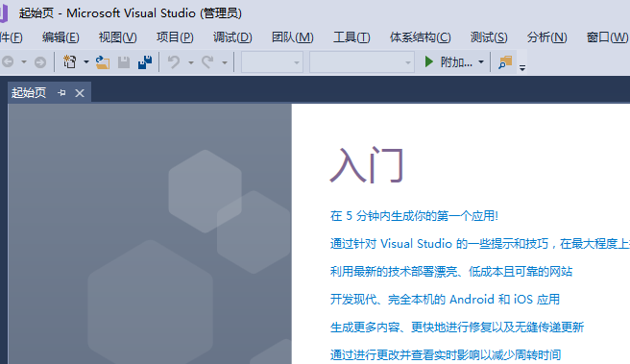Open the solution platforms combo box
Screen dimensions: 630x364
(362, 62)
